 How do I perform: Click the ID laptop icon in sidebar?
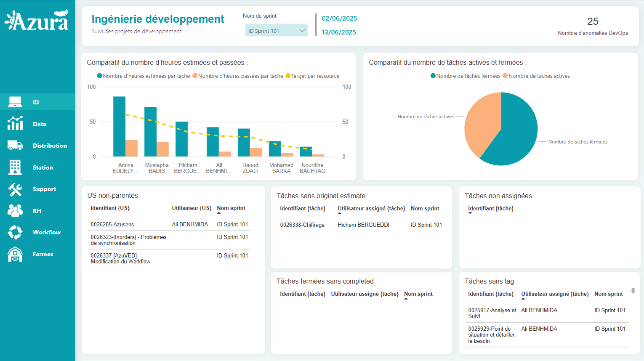click(x=15, y=102)
